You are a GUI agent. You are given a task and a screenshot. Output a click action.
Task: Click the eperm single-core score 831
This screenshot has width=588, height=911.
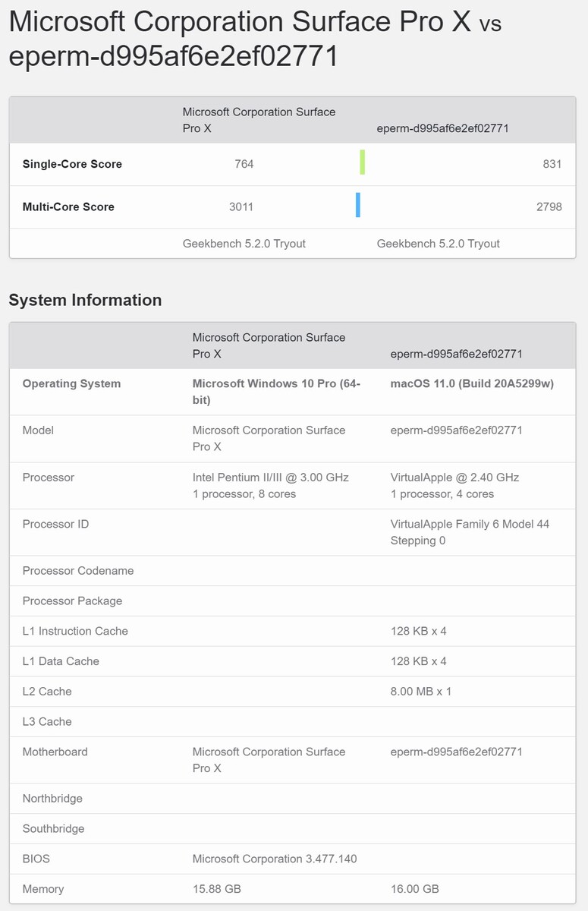click(552, 164)
